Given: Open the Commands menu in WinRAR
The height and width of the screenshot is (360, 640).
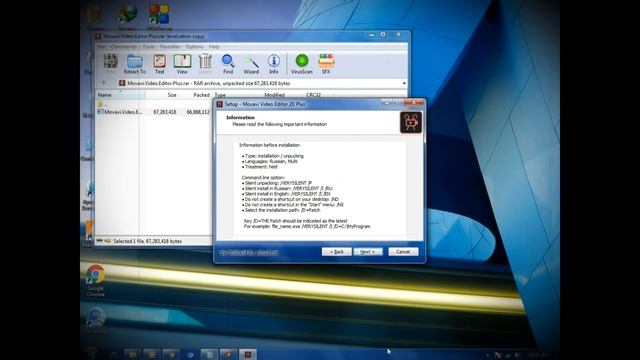Looking at the screenshot, I should (x=124, y=47).
